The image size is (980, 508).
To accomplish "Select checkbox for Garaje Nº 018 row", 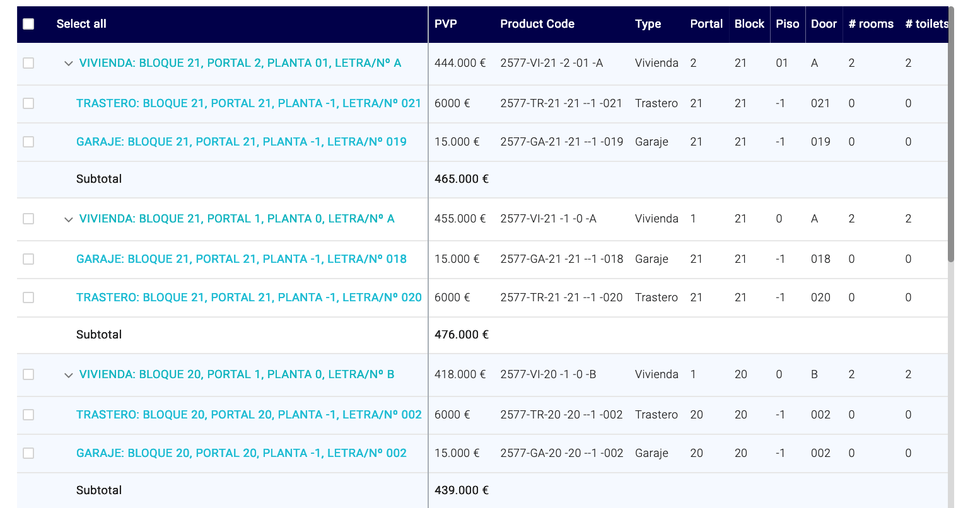I will tap(28, 259).
